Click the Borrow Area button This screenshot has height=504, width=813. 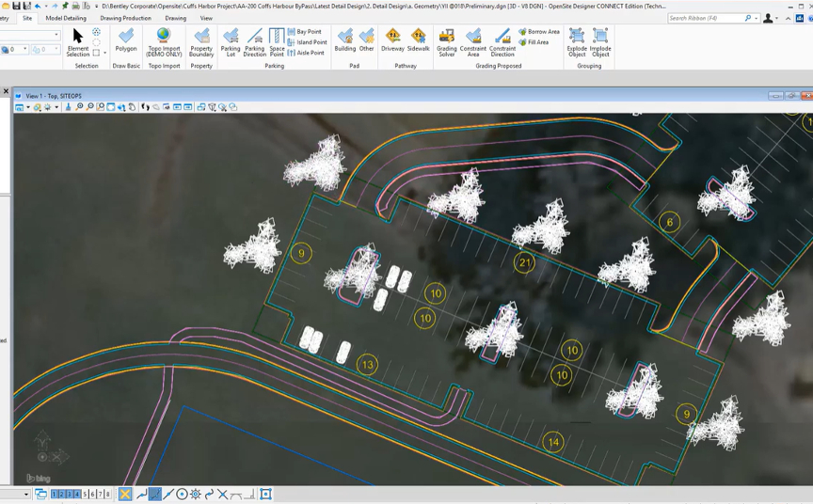(539, 32)
